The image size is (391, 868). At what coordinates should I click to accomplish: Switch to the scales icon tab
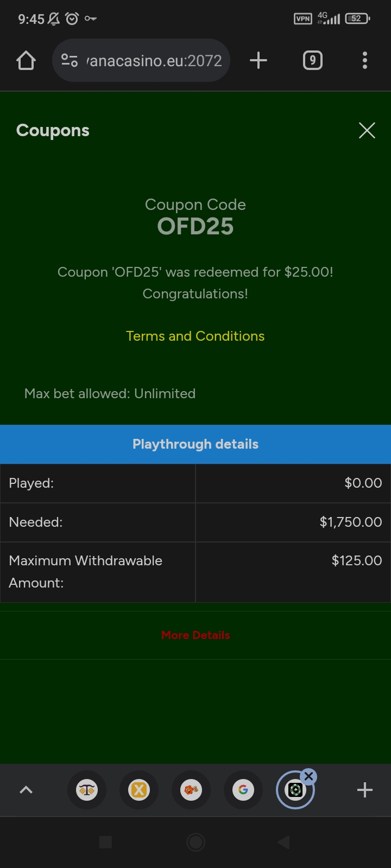[87, 790]
